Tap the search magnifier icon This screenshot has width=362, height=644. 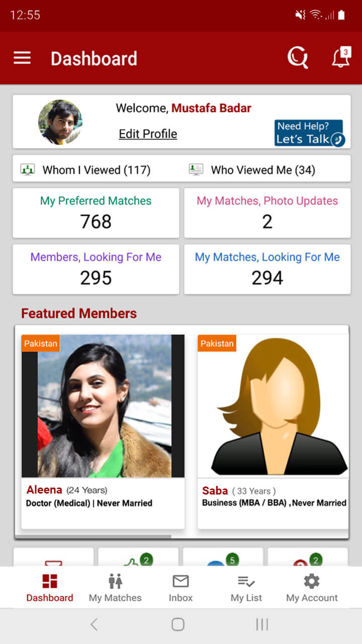tap(297, 58)
